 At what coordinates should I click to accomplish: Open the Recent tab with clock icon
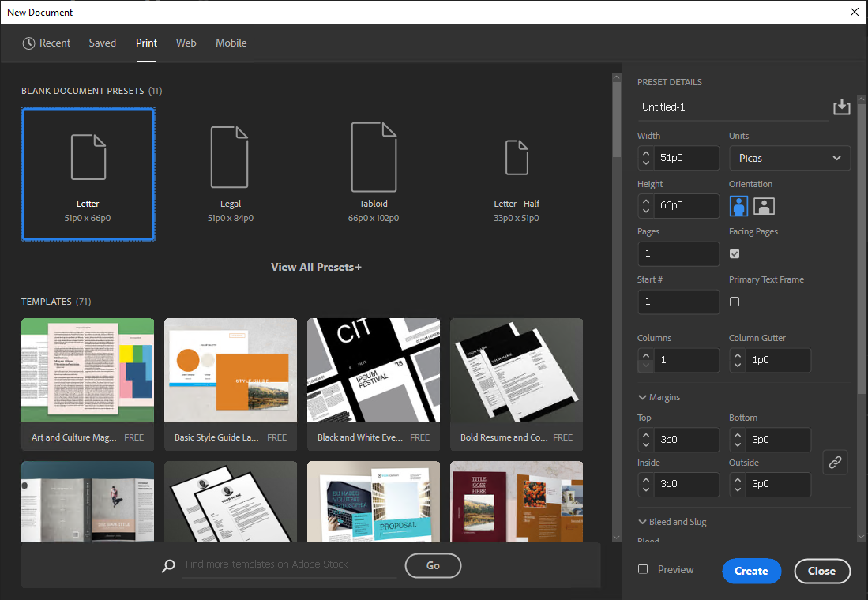tap(47, 43)
